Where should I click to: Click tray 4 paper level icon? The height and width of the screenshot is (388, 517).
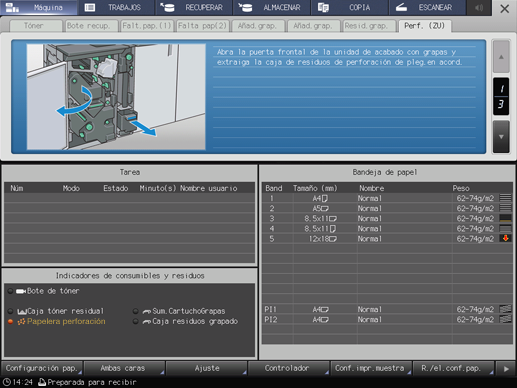[505, 229]
